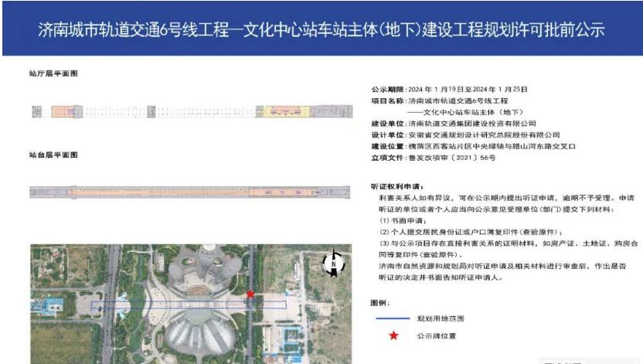Click the gray block at hall plan left end
The image size is (643, 364).
[36, 112]
